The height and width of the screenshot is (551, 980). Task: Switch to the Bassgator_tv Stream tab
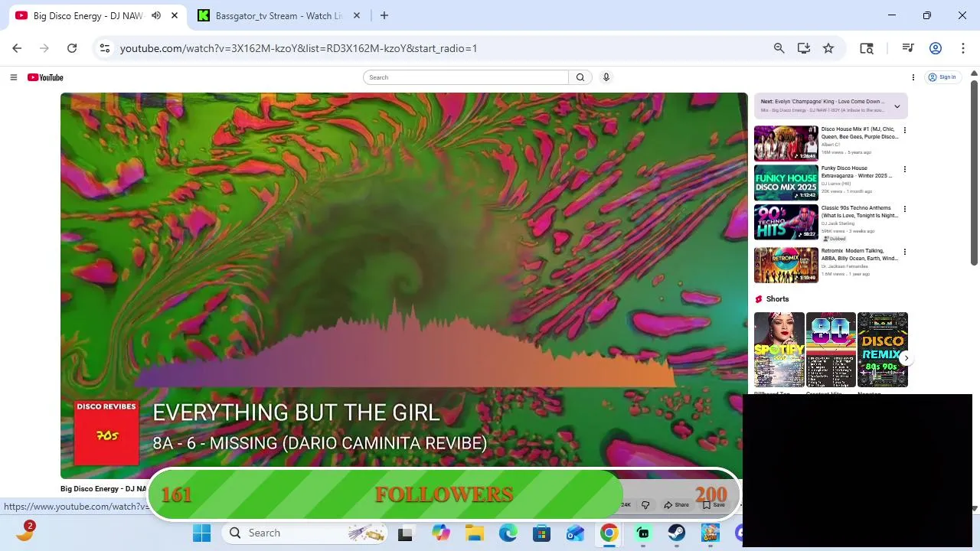click(x=277, y=15)
